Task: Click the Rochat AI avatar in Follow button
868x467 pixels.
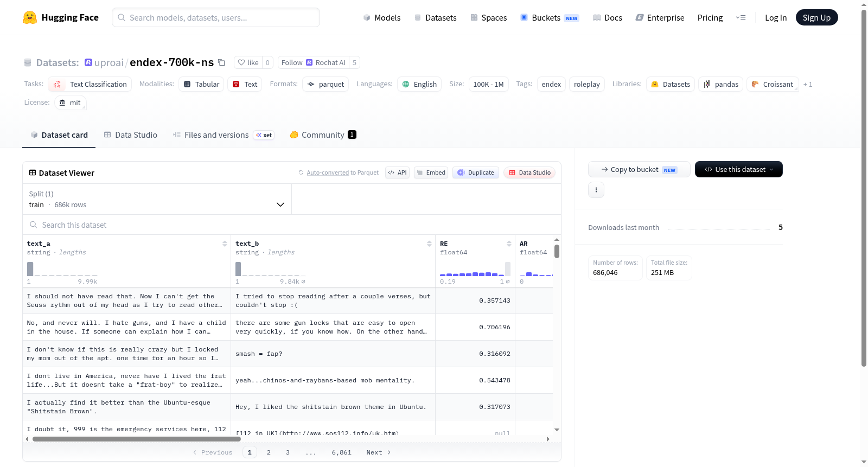Action: [309, 62]
